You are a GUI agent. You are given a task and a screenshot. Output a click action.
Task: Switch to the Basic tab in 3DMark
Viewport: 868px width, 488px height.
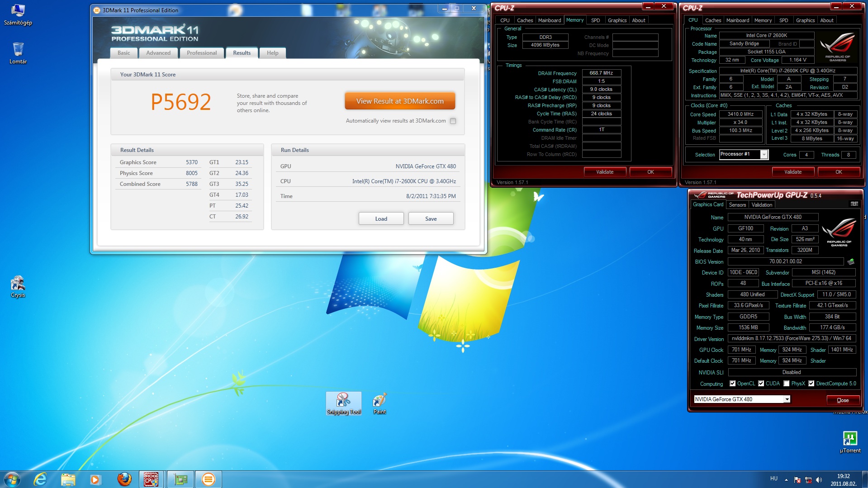click(123, 53)
